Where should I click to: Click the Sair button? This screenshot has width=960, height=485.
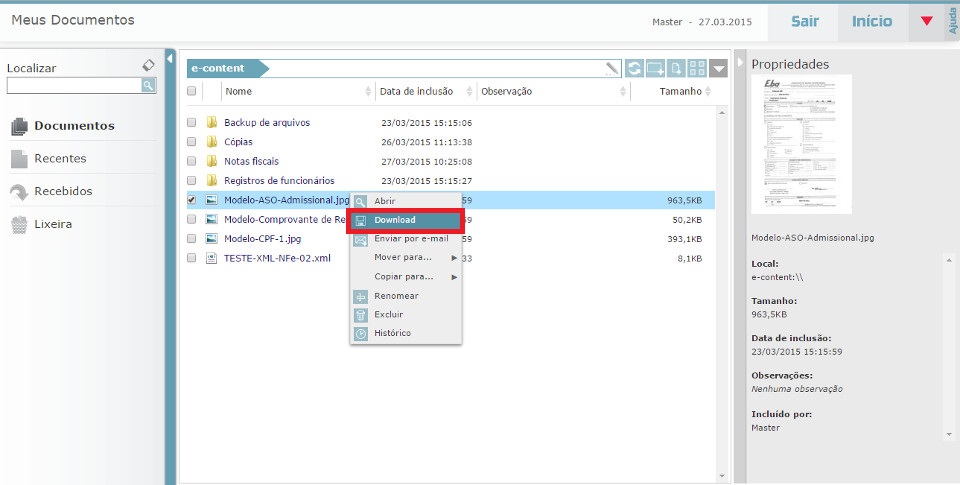(x=805, y=21)
